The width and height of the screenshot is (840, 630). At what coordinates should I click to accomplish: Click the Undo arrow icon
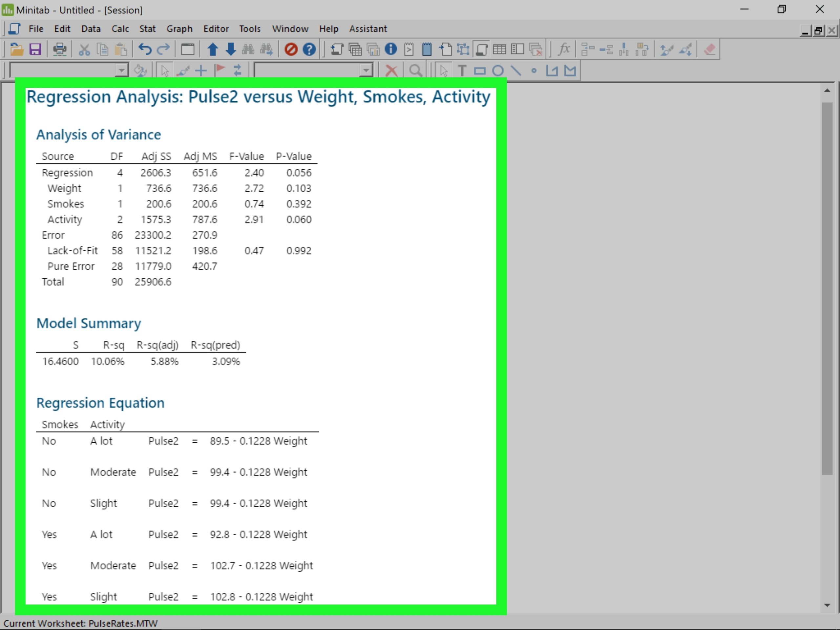click(x=145, y=49)
